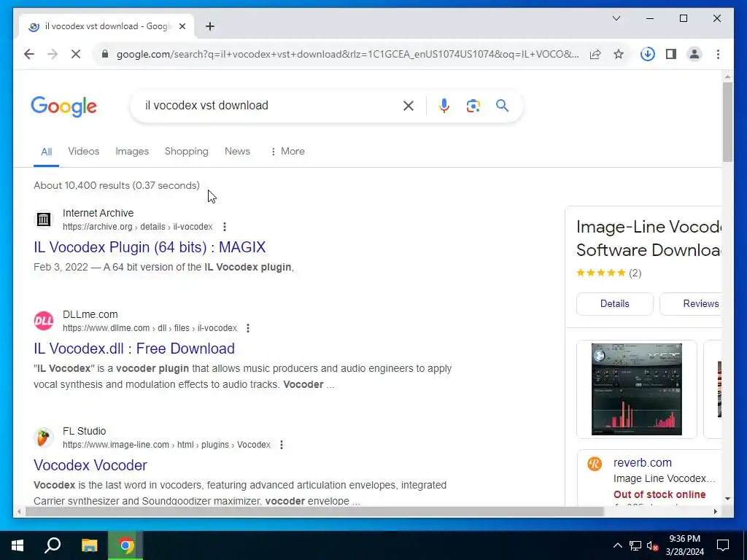Screen dimensions: 747x560
Task: Toggle the Chrome side panel icon
Action: [671, 54]
